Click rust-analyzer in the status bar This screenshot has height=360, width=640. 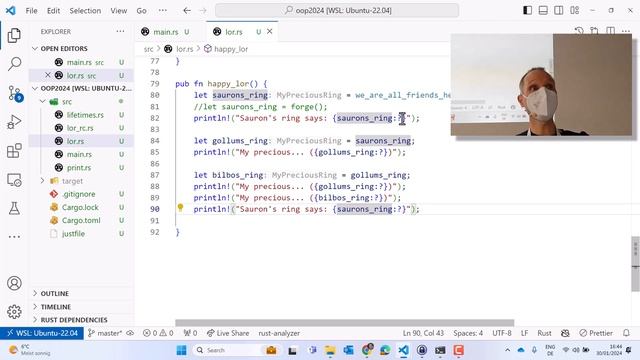pos(279,333)
